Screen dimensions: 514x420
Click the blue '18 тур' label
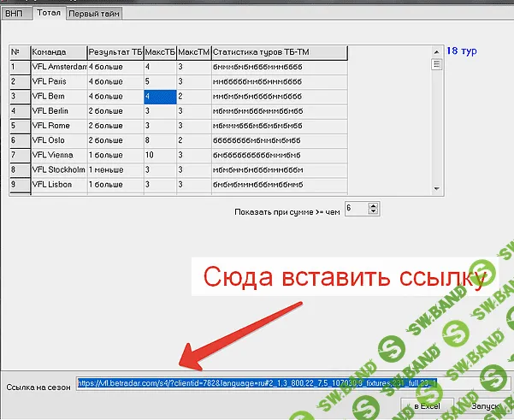click(462, 51)
